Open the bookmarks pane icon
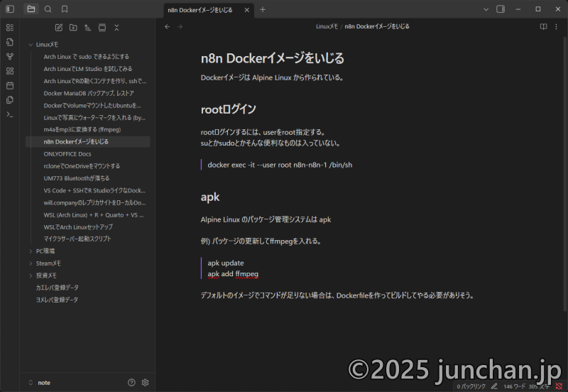Viewport: 568px width, 392px height. pos(65,9)
